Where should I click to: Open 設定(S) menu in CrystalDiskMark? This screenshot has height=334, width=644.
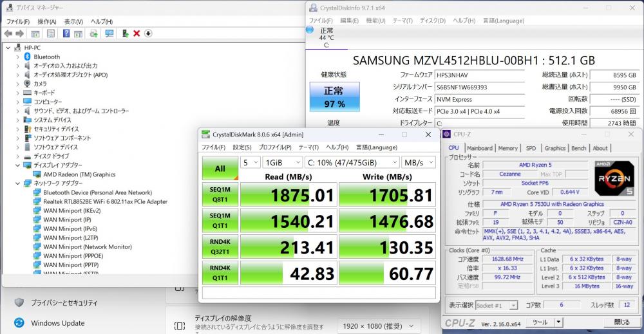(242, 147)
